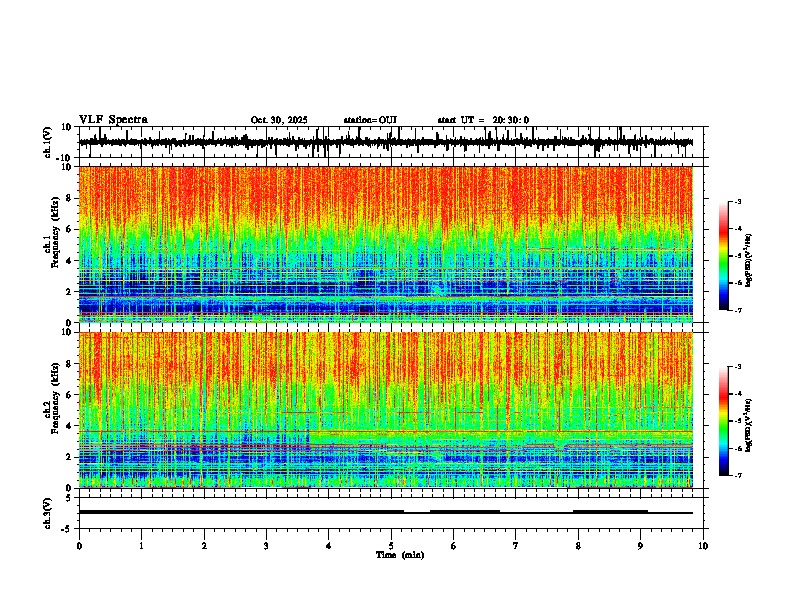Click time axis tick label "4"
Image resolution: width=792 pixels, height=612 pixels.
click(x=329, y=546)
